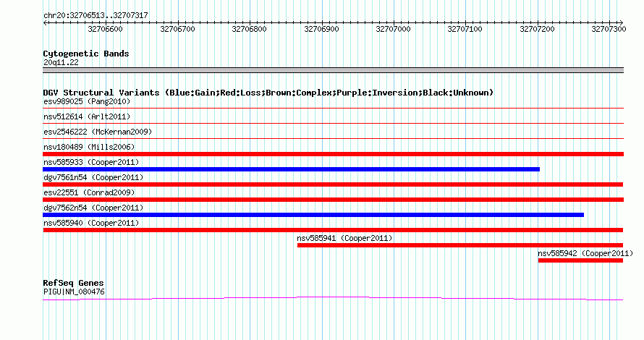
Task: Click nsv585941 (Cooper2011) label
Action: pyautogui.click(x=344, y=238)
